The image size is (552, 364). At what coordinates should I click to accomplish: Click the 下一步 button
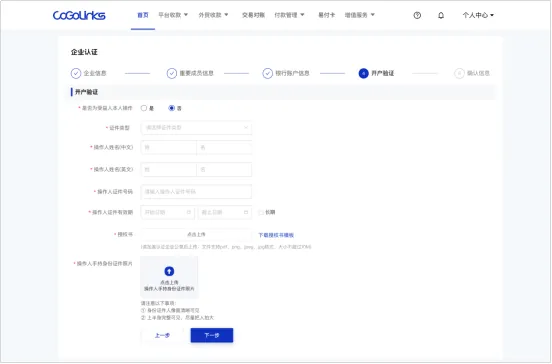[x=212, y=335]
